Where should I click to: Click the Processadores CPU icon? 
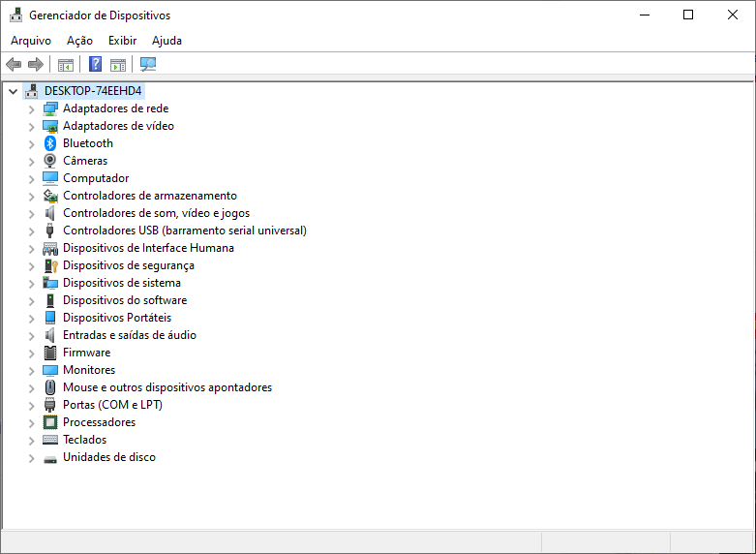click(x=50, y=422)
